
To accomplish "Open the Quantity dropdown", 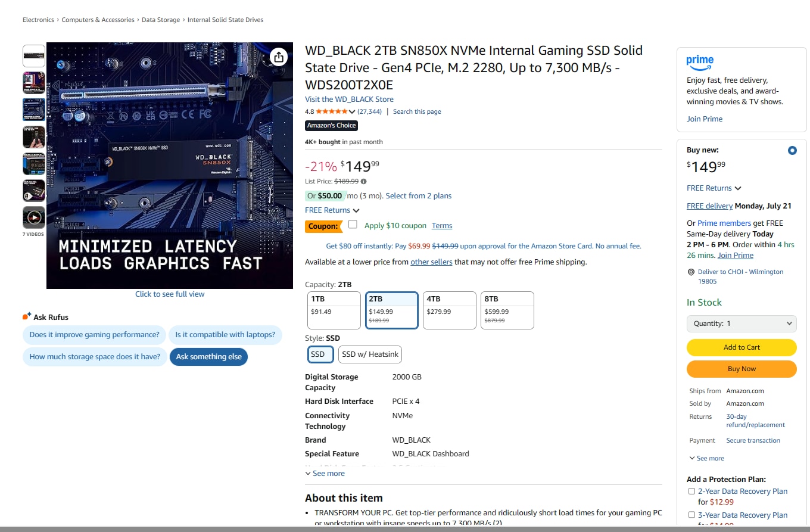I will (x=742, y=323).
